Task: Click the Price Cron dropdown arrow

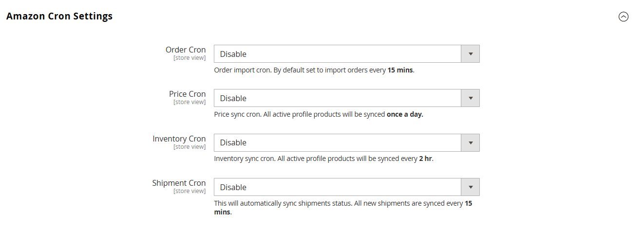Action: [x=470, y=98]
